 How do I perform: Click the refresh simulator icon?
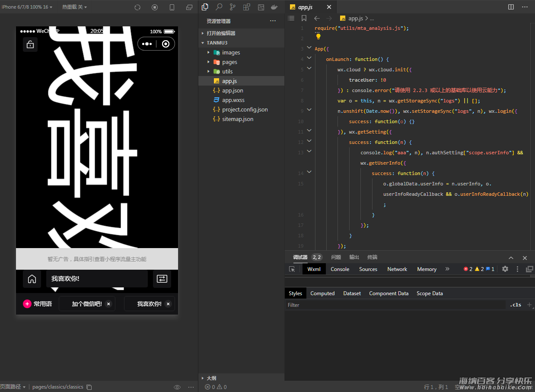[137, 7]
